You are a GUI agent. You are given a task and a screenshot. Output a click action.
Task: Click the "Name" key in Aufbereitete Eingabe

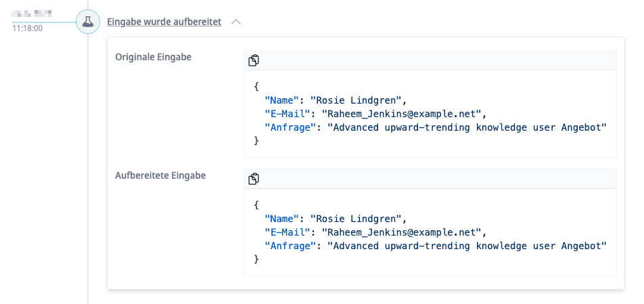point(281,219)
